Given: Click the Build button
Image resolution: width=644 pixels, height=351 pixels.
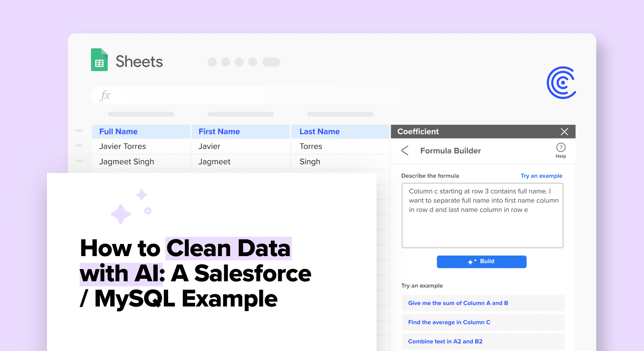Looking at the screenshot, I should tap(481, 262).
